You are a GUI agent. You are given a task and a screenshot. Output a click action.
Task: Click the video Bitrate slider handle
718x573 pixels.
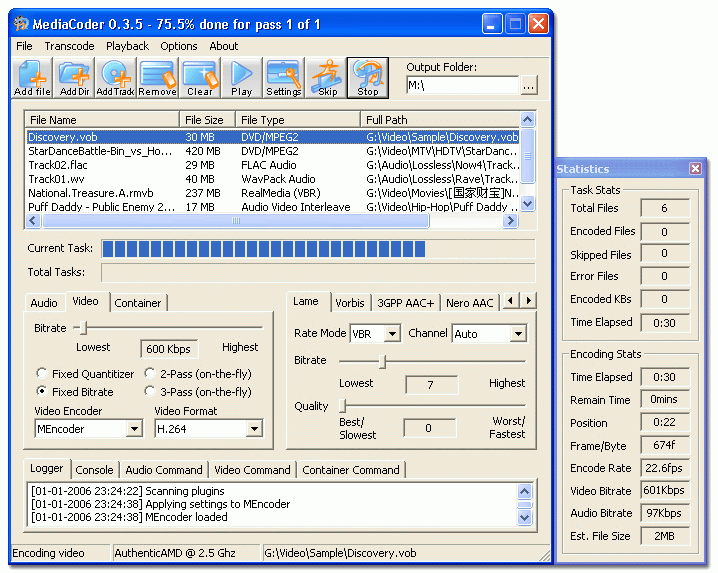tap(83, 327)
